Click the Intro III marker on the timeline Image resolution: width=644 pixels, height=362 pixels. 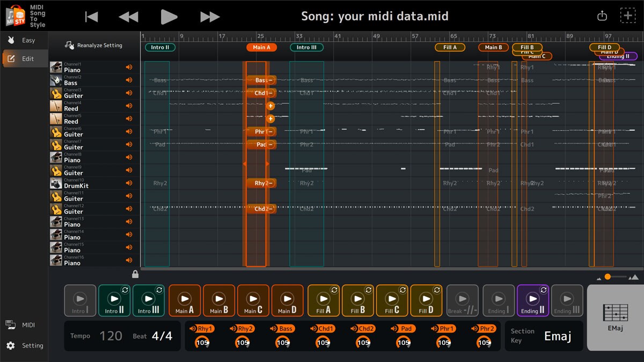click(x=306, y=47)
